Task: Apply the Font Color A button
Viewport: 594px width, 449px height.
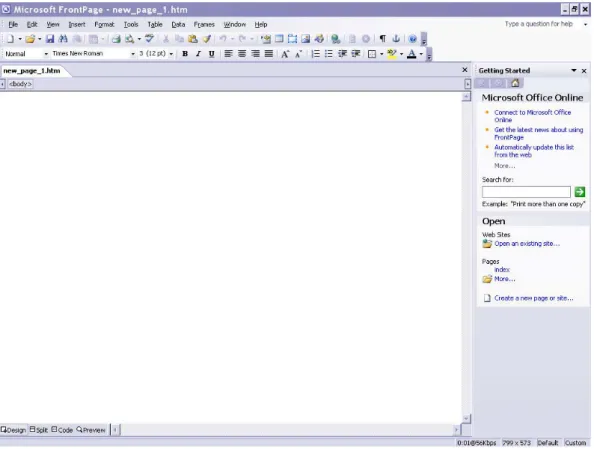Action: pos(411,54)
